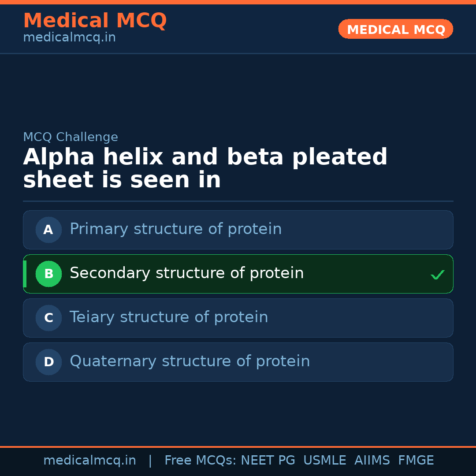This screenshot has width=476, height=476.
Task: Click FMGE in the footer
Action: (416, 461)
